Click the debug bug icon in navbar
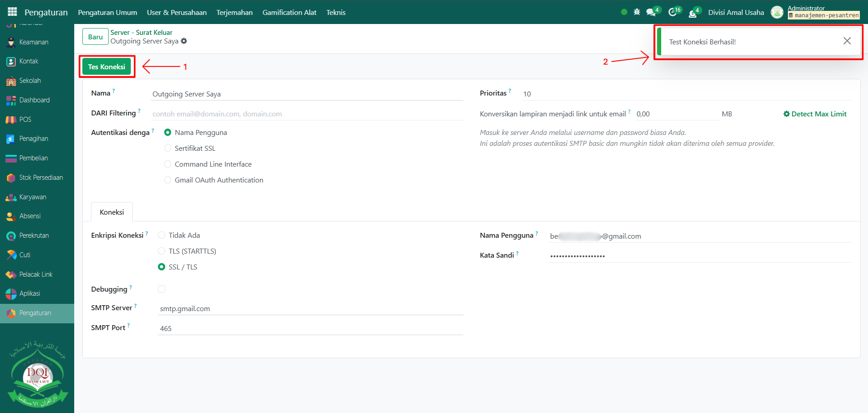 coord(637,12)
